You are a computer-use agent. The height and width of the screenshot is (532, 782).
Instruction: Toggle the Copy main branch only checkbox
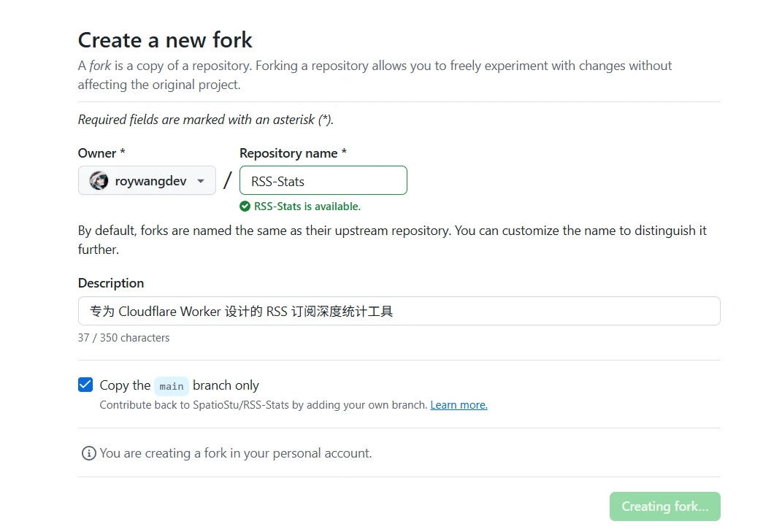click(85, 385)
